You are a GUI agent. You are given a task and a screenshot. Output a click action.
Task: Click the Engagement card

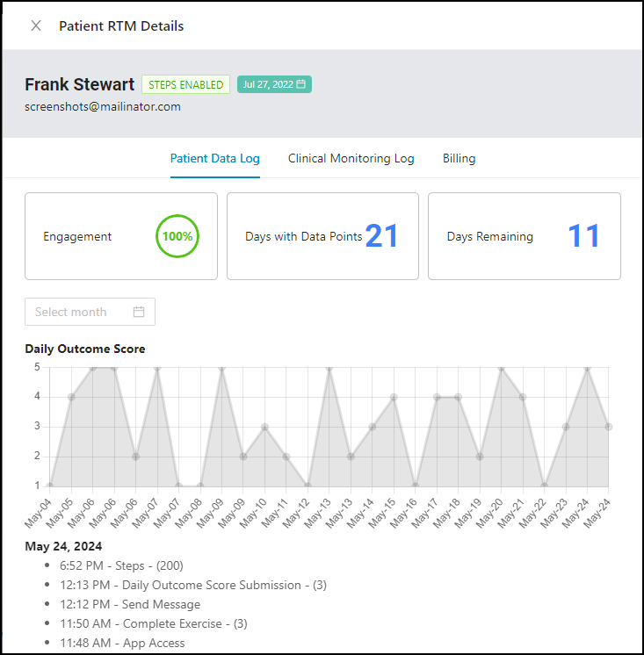click(x=120, y=236)
